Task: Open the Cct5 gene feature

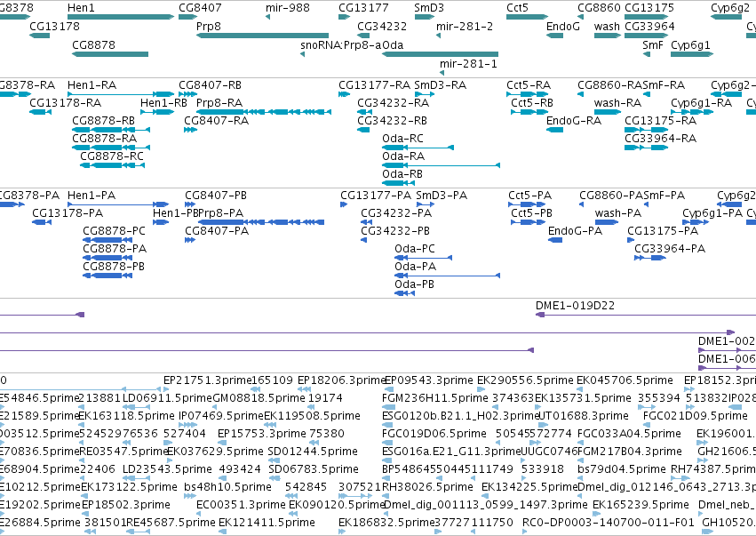Action: click(x=528, y=17)
